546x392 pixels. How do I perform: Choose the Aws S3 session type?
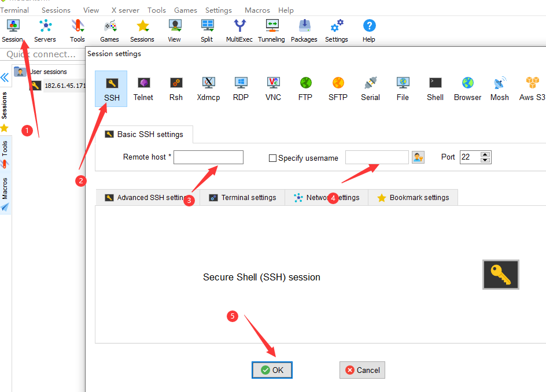tap(532, 89)
